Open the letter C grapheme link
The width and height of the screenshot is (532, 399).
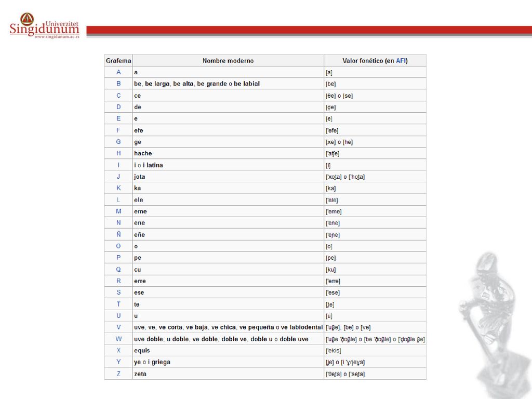click(118, 96)
